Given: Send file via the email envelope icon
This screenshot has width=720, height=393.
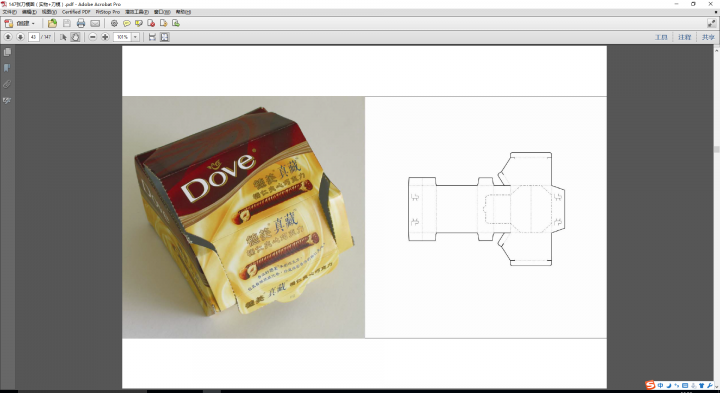Looking at the screenshot, I should pos(95,23).
